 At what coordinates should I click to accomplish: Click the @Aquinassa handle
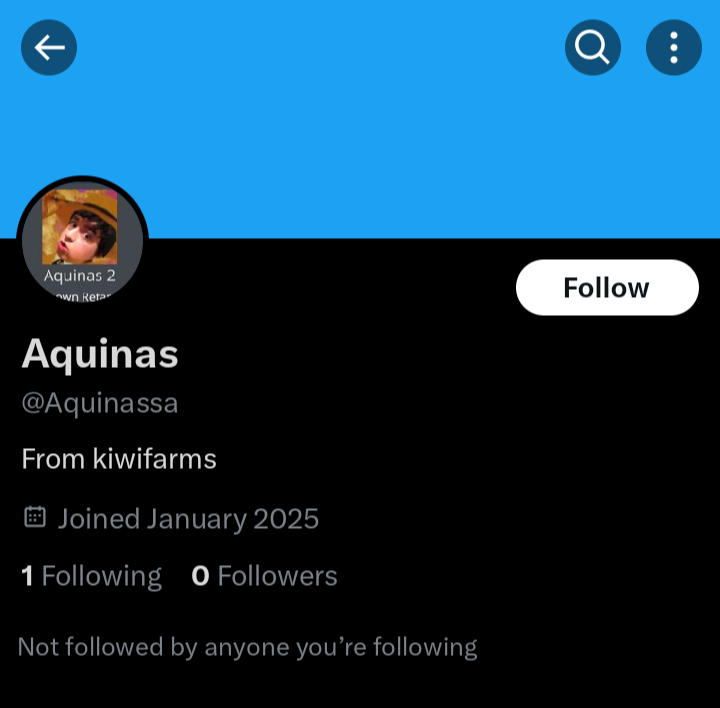(100, 404)
